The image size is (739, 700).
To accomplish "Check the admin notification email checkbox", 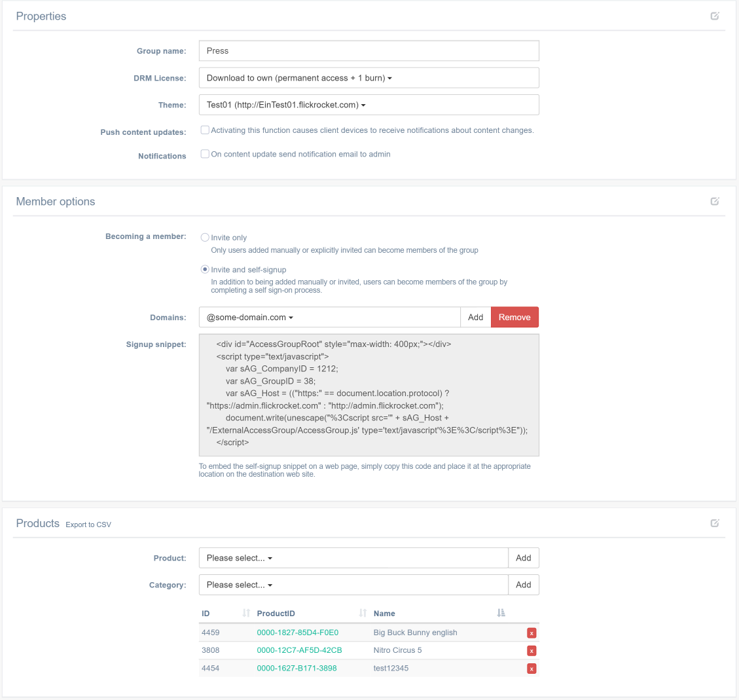I will [x=205, y=154].
